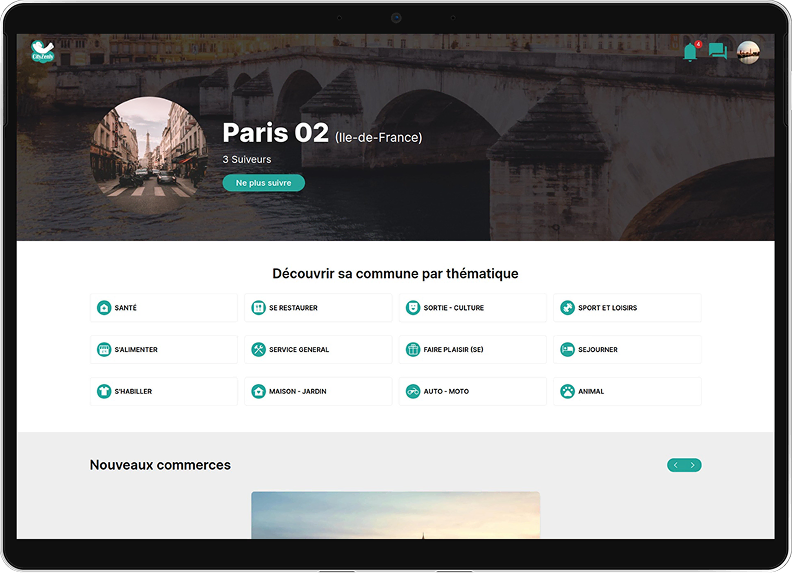Open notifications bell icon
Viewport: 792px width, 573px height.
tap(690, 52)
